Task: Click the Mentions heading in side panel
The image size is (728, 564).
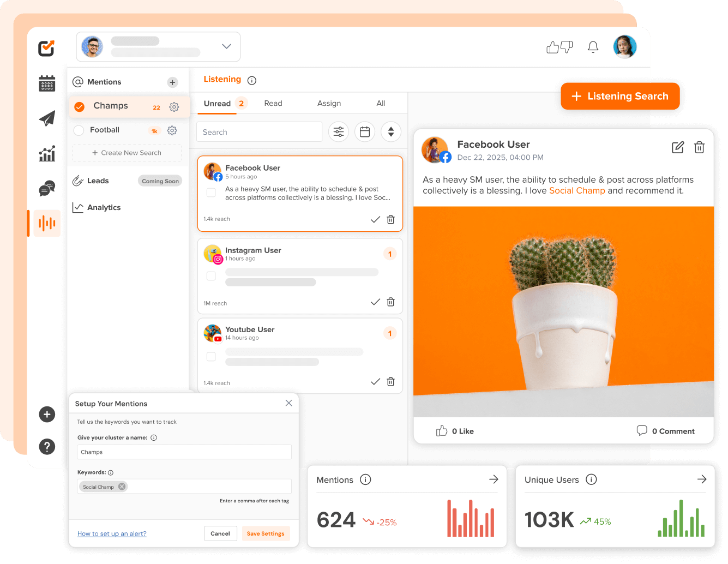Action: click(104, 82)
